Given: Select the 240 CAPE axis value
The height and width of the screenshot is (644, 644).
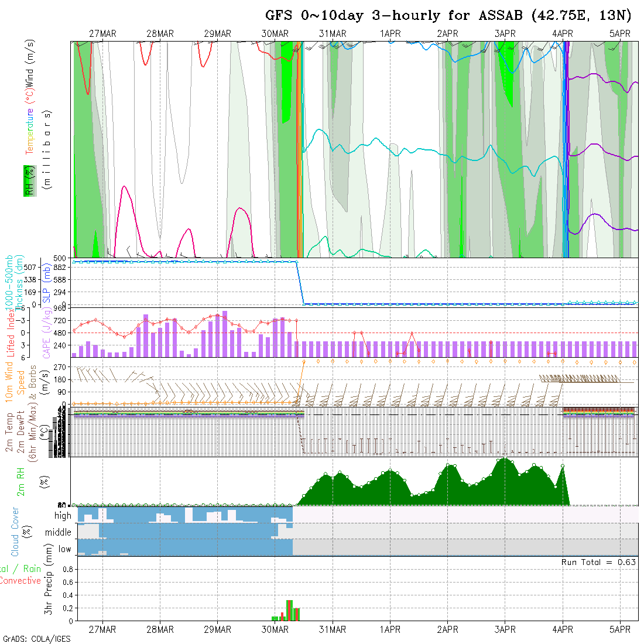Looking at the screenshot, I should point(60,345).
